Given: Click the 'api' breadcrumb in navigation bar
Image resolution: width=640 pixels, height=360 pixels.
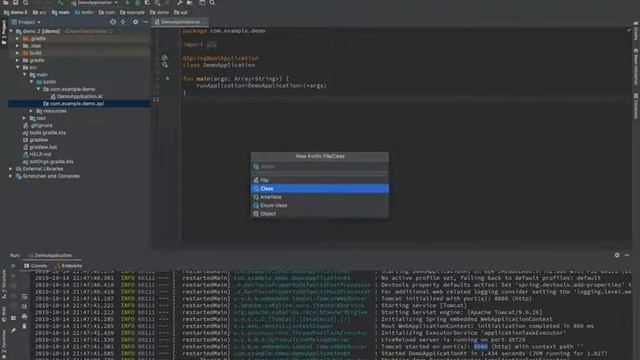Looking at the screenshot, I should coord(181,12).
